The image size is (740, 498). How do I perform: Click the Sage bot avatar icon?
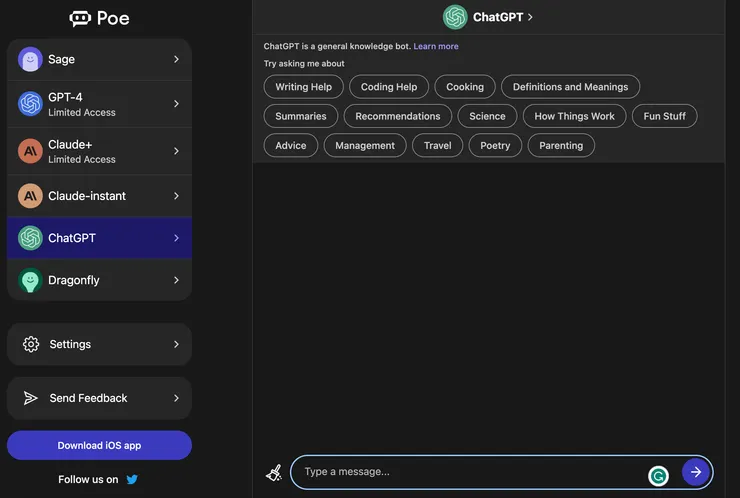(x=30, y=60)
